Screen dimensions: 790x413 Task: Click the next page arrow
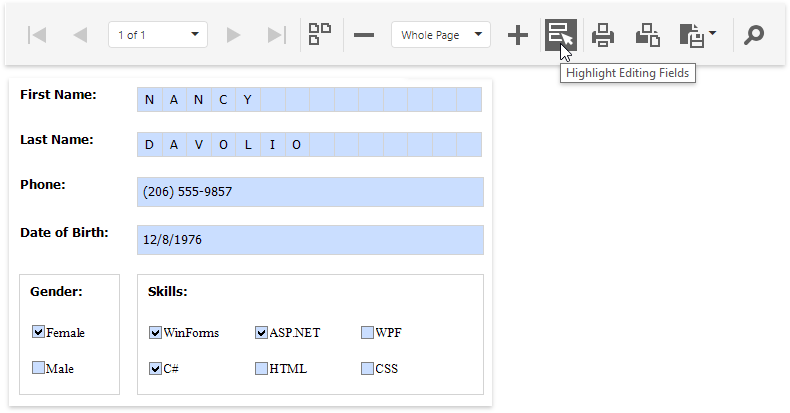coord(233,35)
